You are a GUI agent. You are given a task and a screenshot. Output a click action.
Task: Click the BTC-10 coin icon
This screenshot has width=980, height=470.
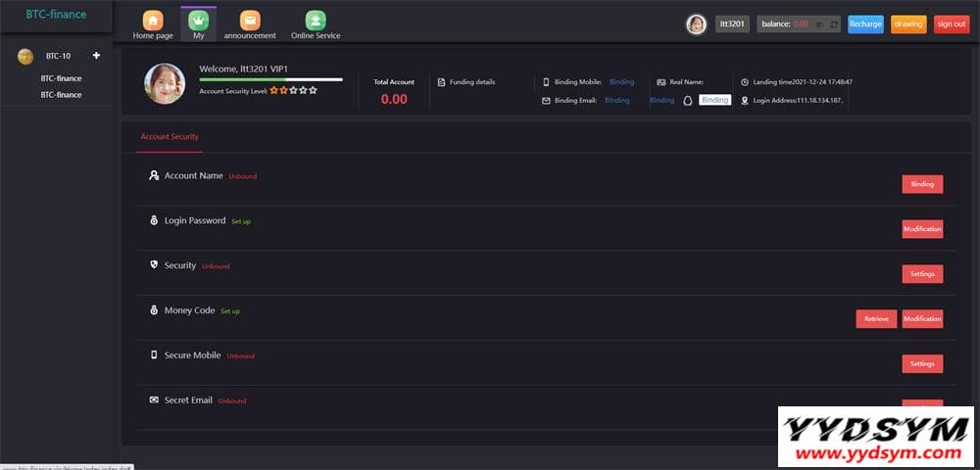pyautogui.click(x=25, y=56)
